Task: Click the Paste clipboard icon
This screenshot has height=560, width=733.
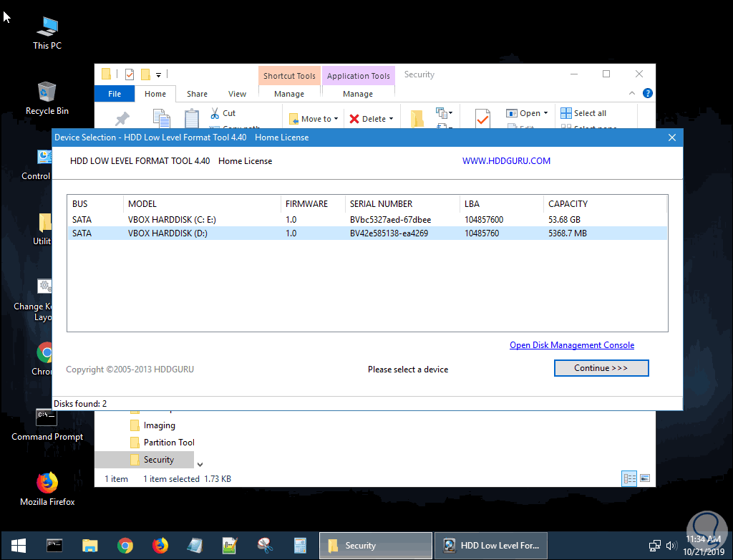Action: [192, 118]
